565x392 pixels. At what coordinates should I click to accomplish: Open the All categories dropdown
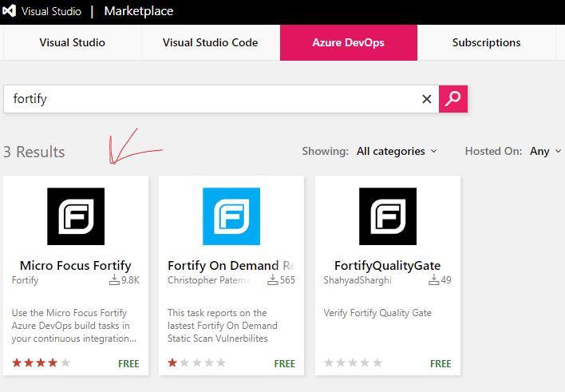coord(397,151)
